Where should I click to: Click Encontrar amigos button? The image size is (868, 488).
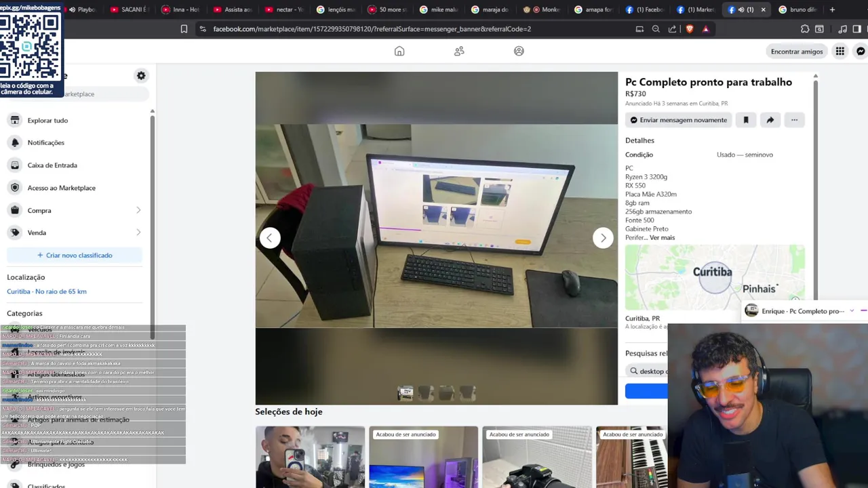[797, 52]
